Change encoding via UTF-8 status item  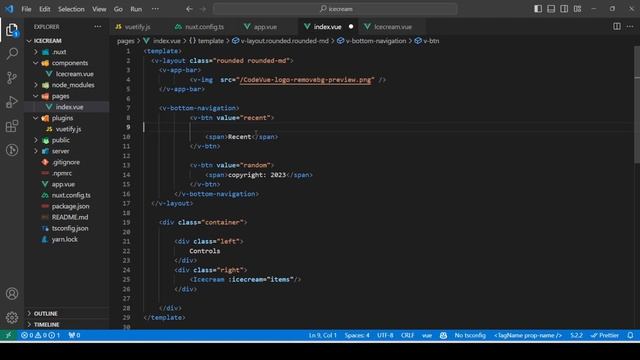point(385,335)
